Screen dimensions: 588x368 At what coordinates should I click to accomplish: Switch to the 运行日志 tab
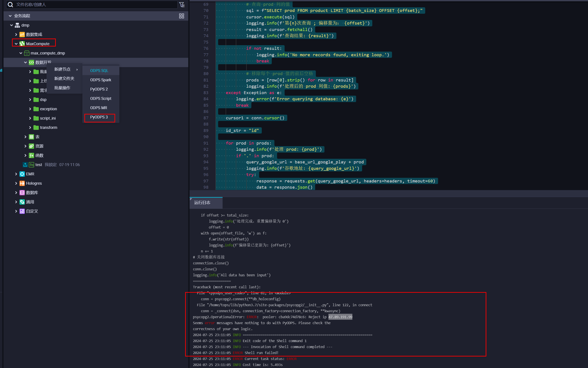[x=206, y=203]
